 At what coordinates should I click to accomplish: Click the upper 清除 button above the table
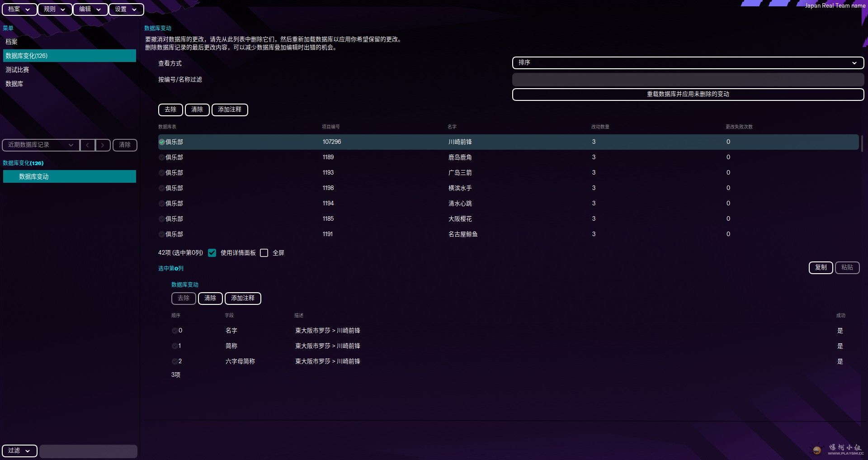[x=197, y=109]
